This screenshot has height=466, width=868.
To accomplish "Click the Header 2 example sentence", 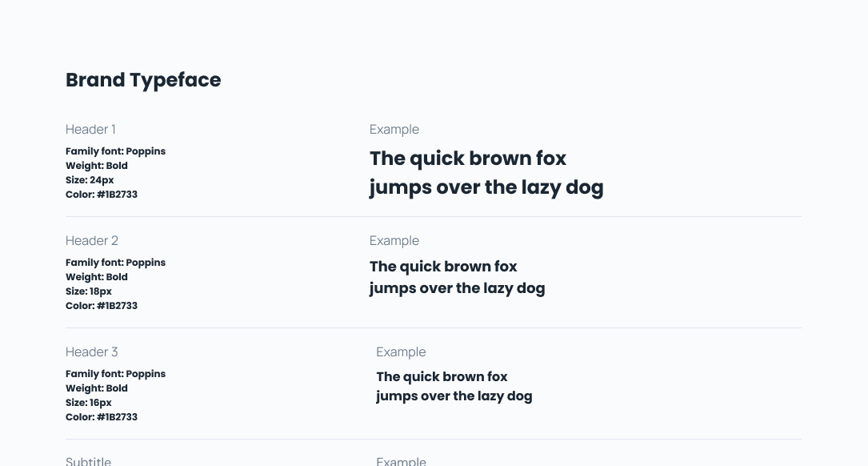I will point(458,278).
